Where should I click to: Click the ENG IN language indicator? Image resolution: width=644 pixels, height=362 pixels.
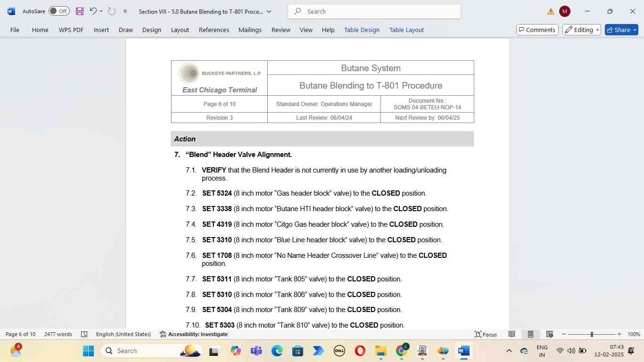542,351
